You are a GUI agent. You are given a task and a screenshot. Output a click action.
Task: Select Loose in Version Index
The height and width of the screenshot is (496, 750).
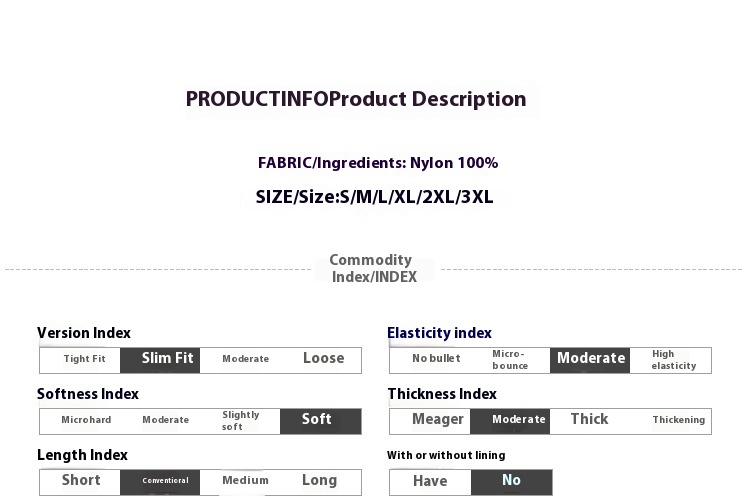(323, 358)
